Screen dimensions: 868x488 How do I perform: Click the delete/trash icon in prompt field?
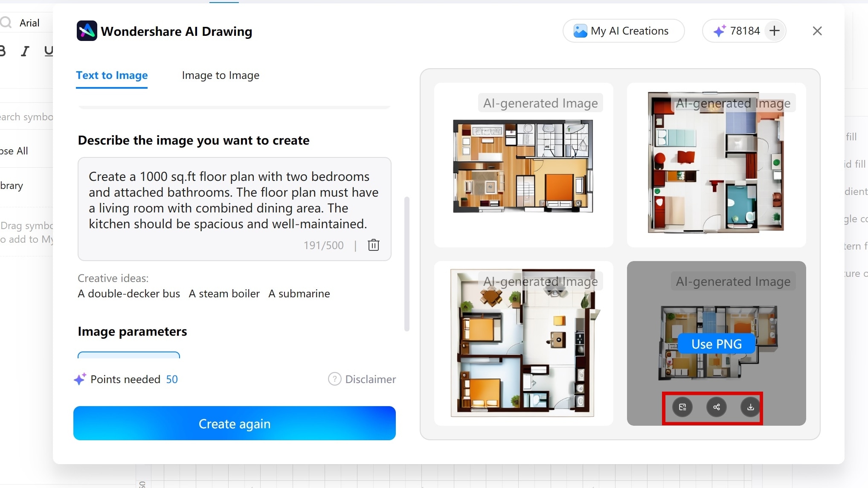tap(373, 245)
